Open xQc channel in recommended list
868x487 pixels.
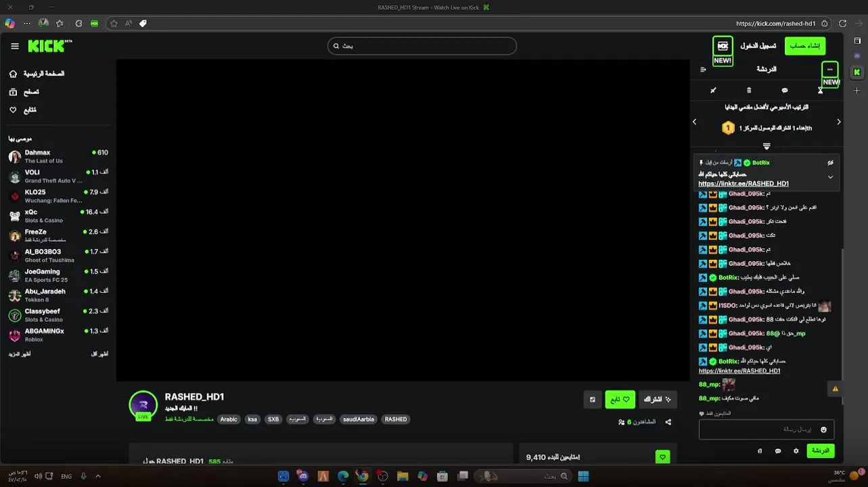point(58,216)
